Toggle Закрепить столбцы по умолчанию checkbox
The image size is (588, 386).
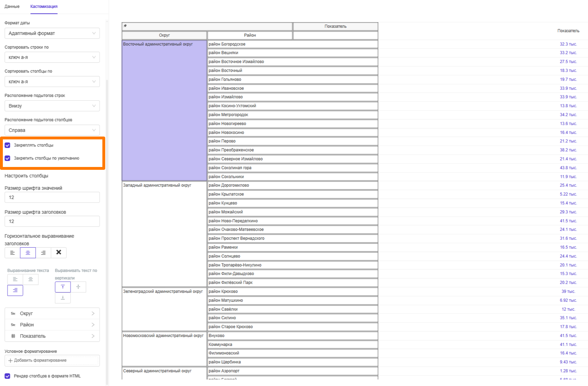8,158
